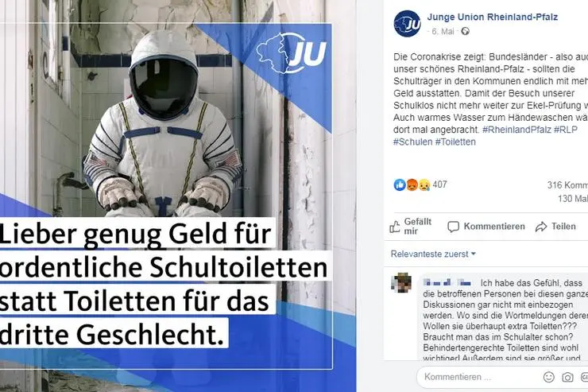Click the public globe privacy icon
Image resolution: width=588 pixels, height=392 pixels.
(x=465, y=31)
